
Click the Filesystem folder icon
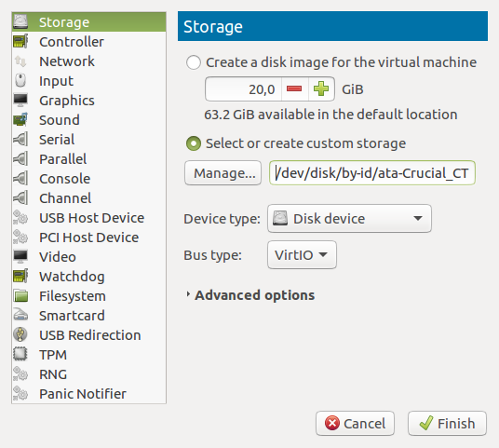[x=20, y=296]
